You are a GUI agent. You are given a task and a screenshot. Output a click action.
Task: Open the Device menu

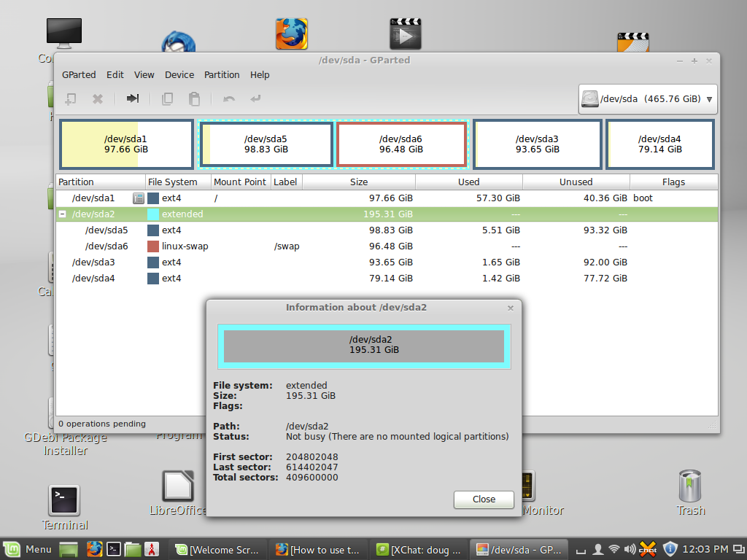[179, 75]
